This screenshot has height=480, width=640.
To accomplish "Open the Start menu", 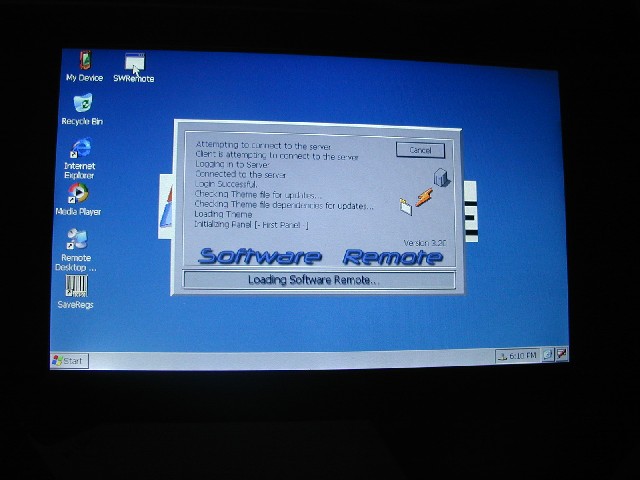I will click(x=69, y=361).
